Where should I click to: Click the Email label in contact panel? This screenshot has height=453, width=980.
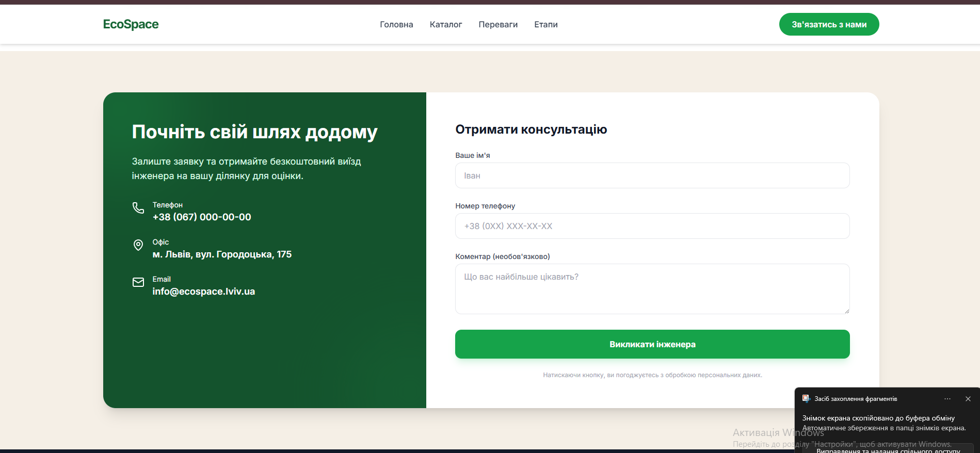tap(162, 279)
